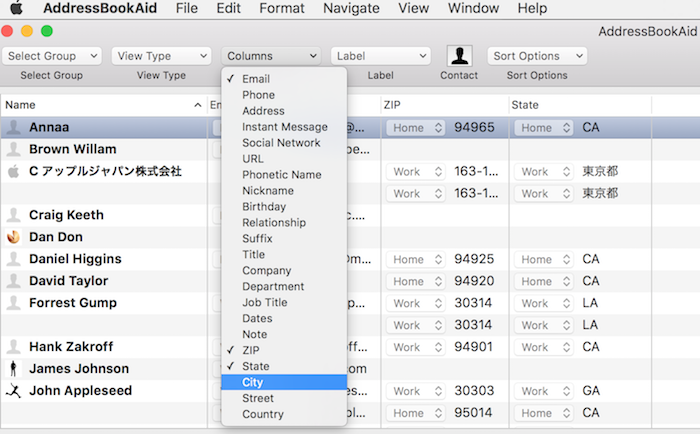Open the Sort Options dropdown
This screenshot has width=700, height=434.
[537, 56]
